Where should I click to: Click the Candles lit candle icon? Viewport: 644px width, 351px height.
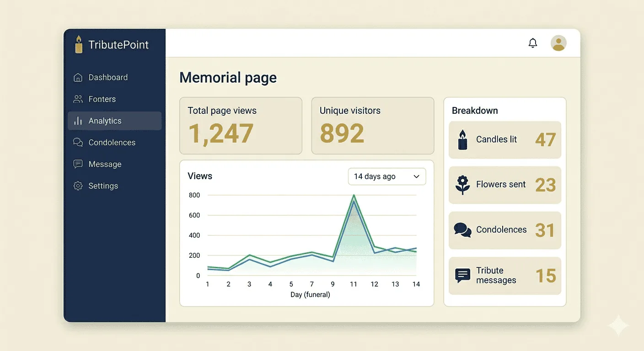click(x=462, y=139)
